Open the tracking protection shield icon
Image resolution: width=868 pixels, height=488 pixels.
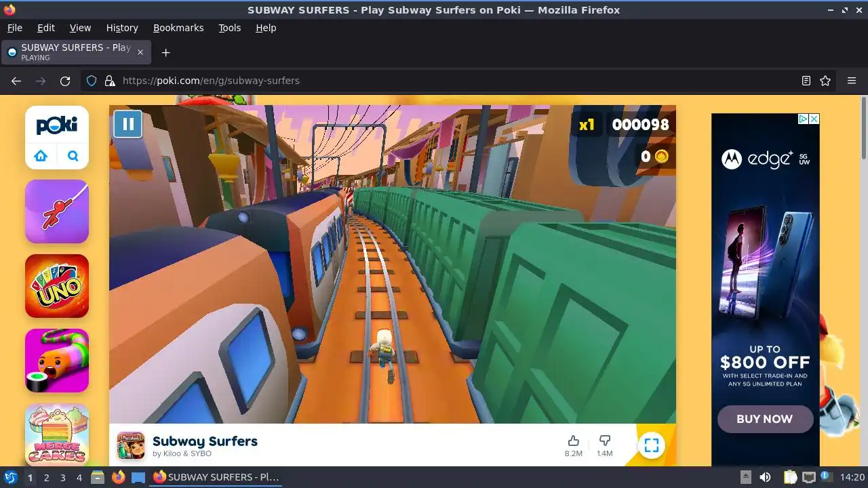click(92, 81)
